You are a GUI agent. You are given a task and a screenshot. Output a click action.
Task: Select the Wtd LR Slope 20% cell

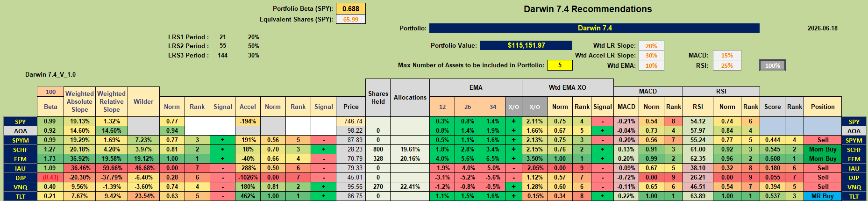point(651,46)
